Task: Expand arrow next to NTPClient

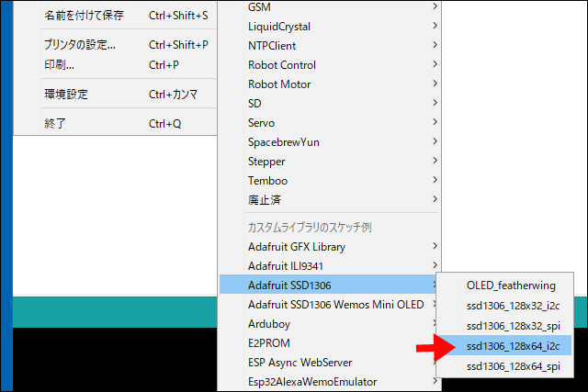Action: [435, 45]
